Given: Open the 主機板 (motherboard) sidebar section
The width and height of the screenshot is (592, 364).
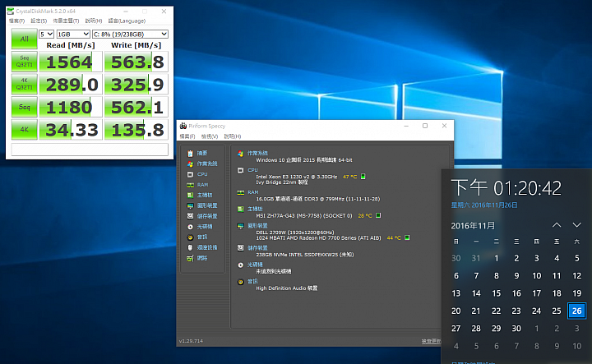Looking at the screenshot, I should 202,195.
